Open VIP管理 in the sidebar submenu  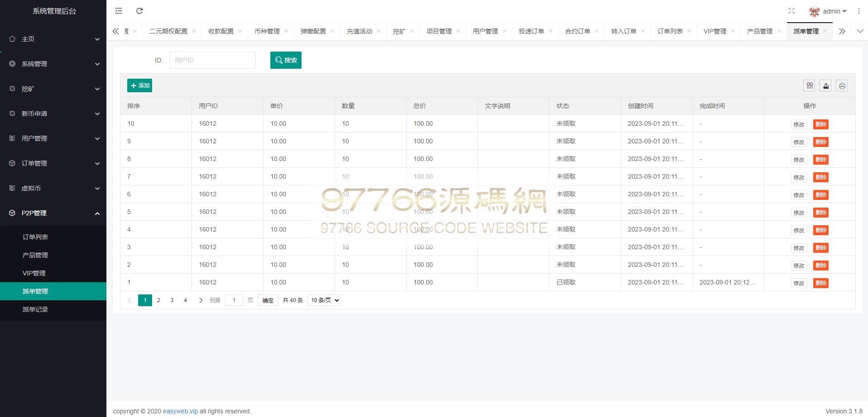point(53,273)
